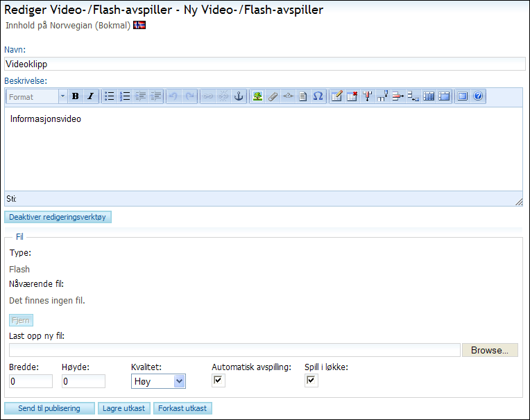530x420 pixels.
Task: Click the Fjern button
Action: (21, 320)
